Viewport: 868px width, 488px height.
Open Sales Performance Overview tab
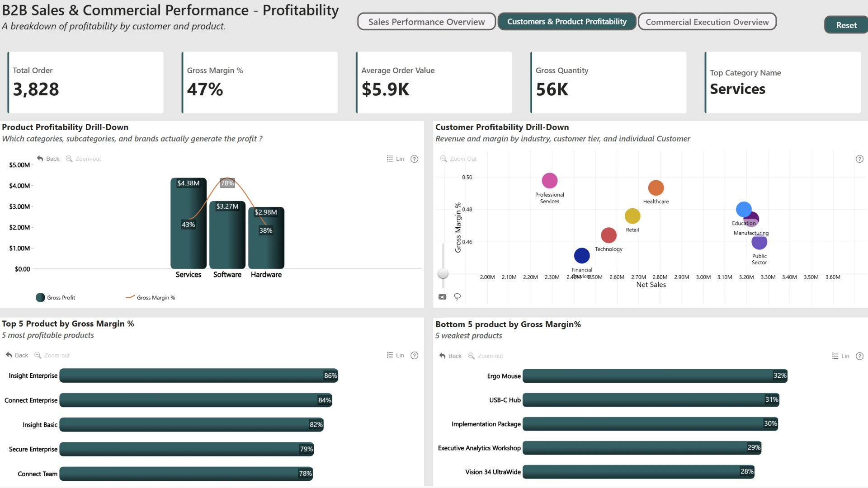click(x=426, y=22)
